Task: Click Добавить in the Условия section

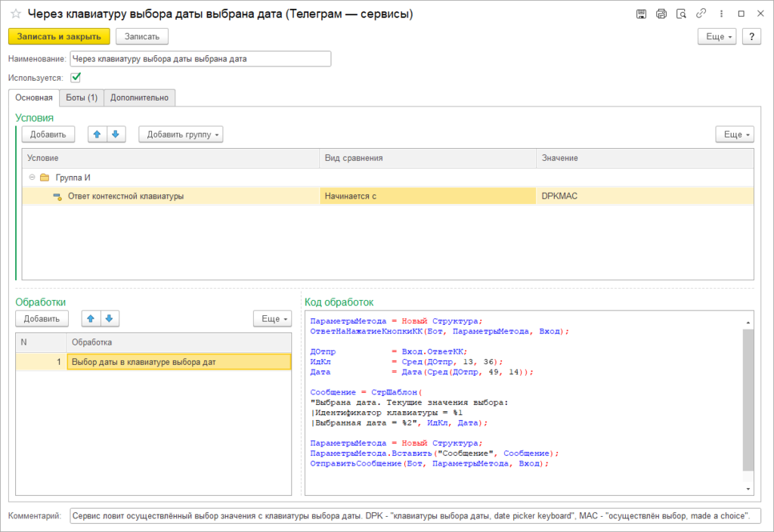Action: [x=48, y=135]
